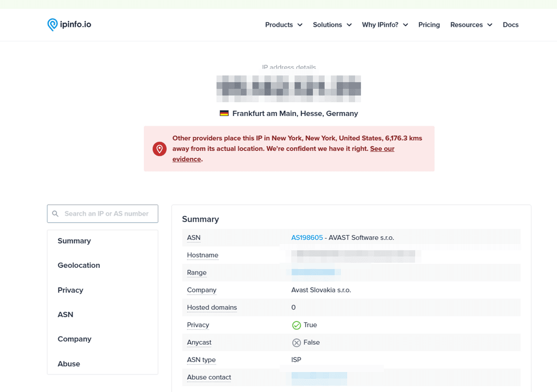Open the Docs page
The image size is (557, 392).
click(511, 25)
